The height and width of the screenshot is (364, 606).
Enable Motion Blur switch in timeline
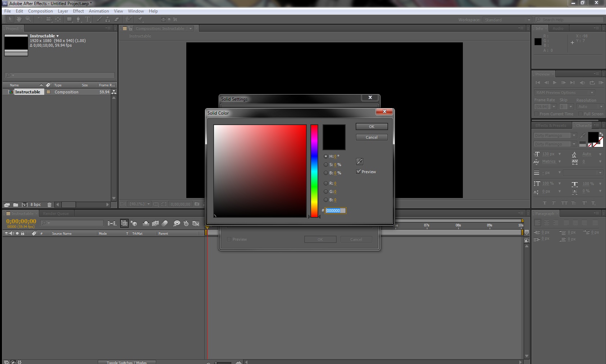tap(165, 223)
